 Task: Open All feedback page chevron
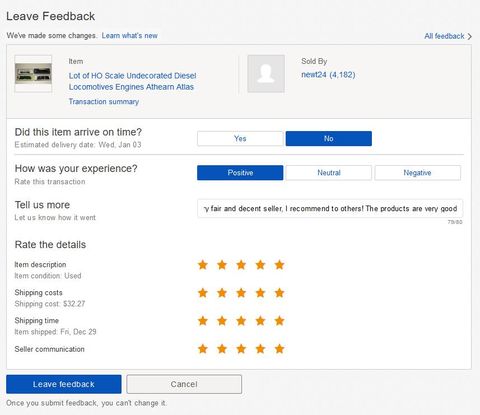coord(470,36)
